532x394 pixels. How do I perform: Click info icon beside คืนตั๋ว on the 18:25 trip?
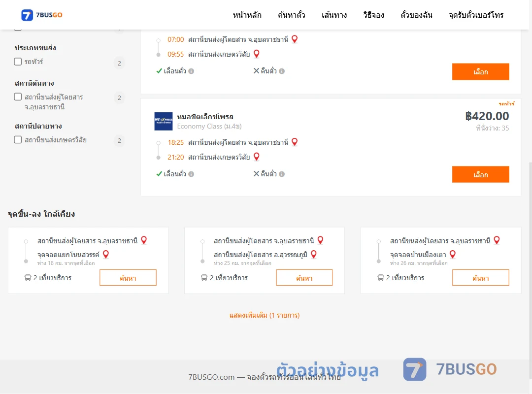click(x=282, y=174)
